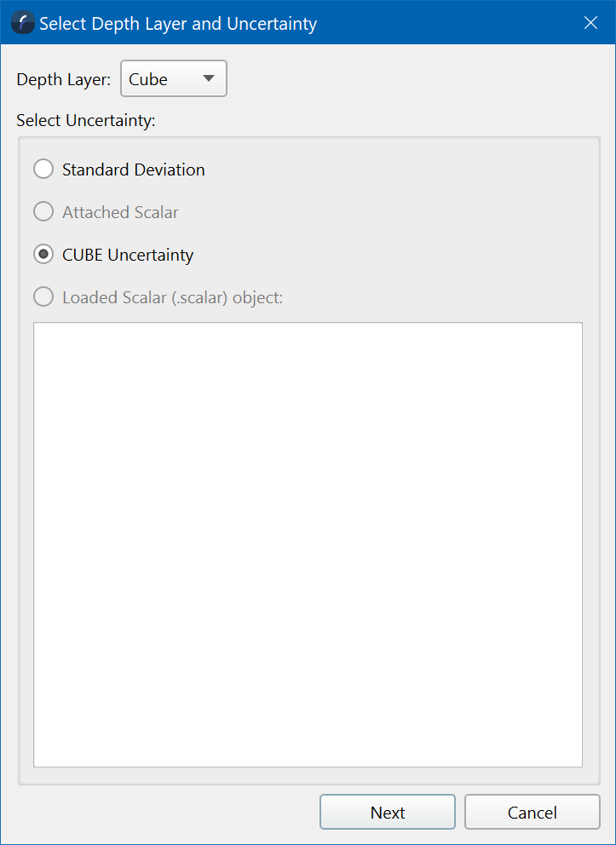Screen dimensions: 616x845
Task: Pick the Loaded Scalar object radio button
Action: tap(43, 297)
